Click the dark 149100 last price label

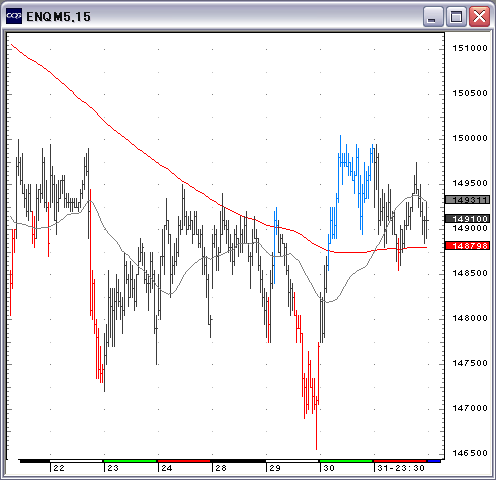point(468,219)
